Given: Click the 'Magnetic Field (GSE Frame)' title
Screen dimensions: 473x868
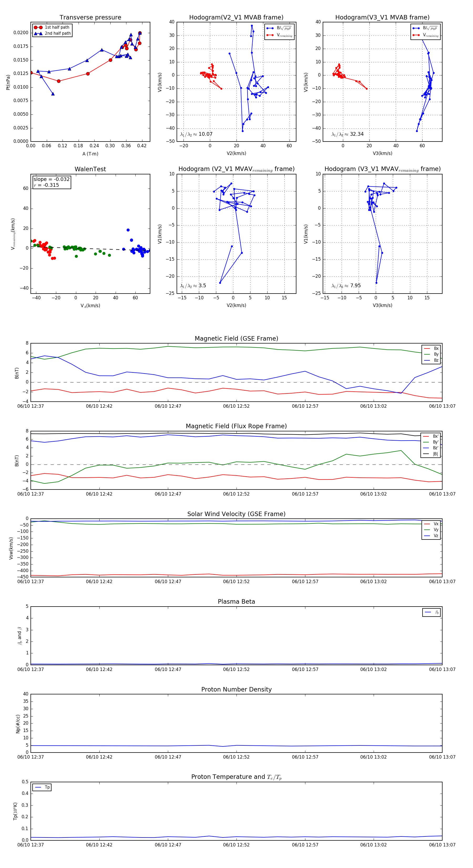Looking at the screenshot, I should (x=236, y=339).
